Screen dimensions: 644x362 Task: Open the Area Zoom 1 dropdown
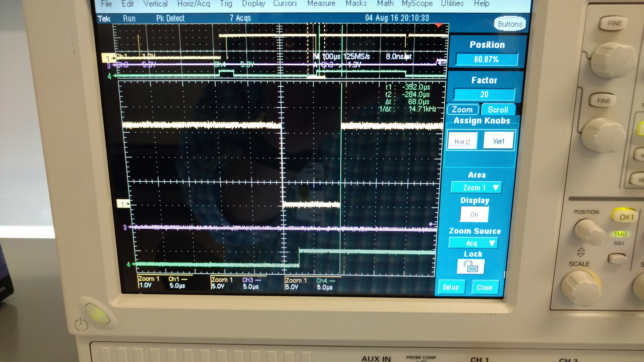pos(476,188)
